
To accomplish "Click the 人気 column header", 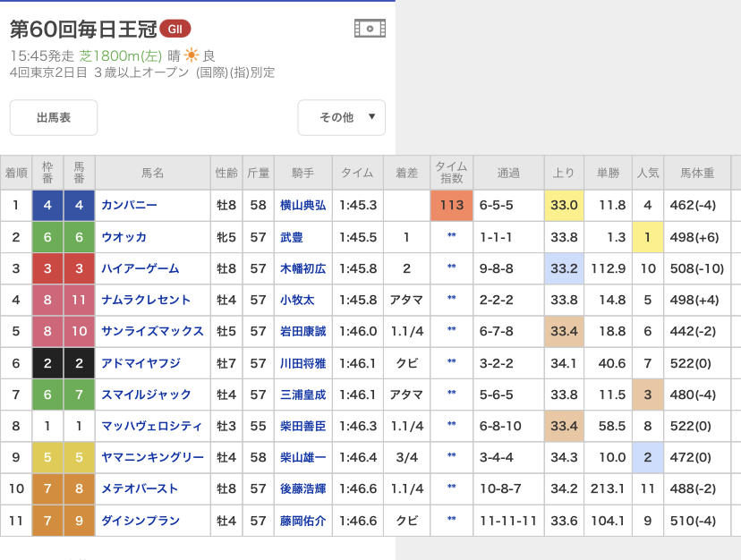I will 647,173.
